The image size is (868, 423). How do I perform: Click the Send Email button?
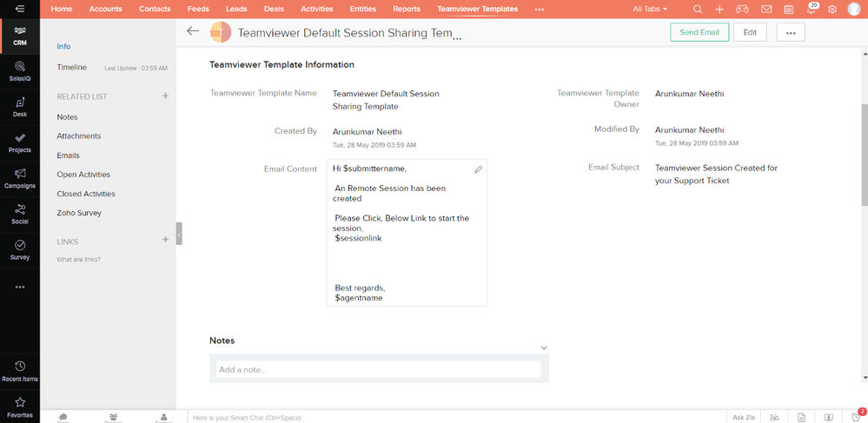(699, 32)
